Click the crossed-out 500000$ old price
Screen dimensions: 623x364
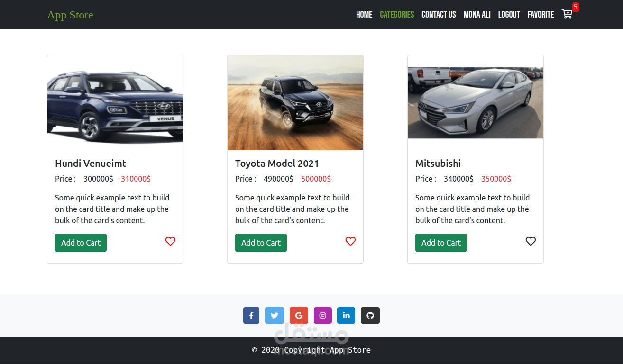pyautogui.click(x=316, y=179)
